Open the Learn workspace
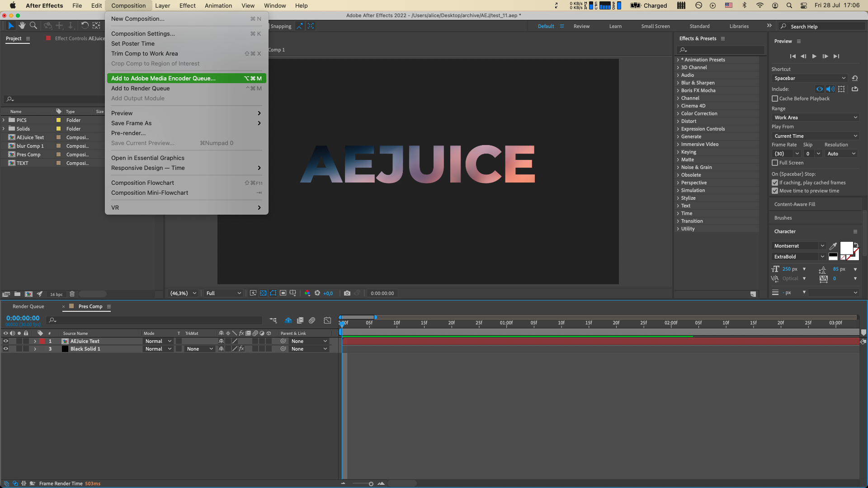This screenshot has height=488, width=868. click(x=615, y=26)
